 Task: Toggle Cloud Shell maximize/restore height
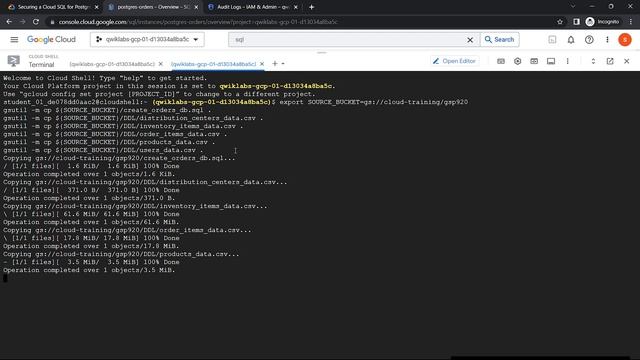pyautogui.click(x=593, y=61)
